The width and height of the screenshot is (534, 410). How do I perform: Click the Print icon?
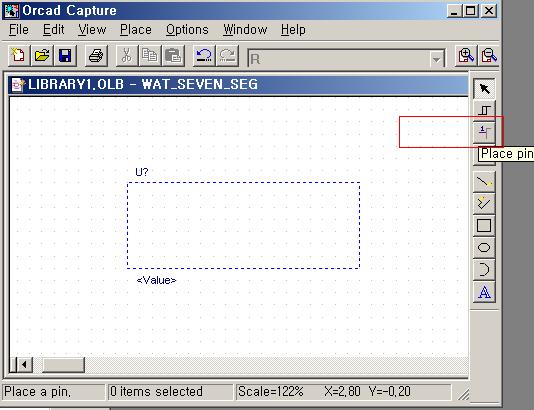coord(96,56)
